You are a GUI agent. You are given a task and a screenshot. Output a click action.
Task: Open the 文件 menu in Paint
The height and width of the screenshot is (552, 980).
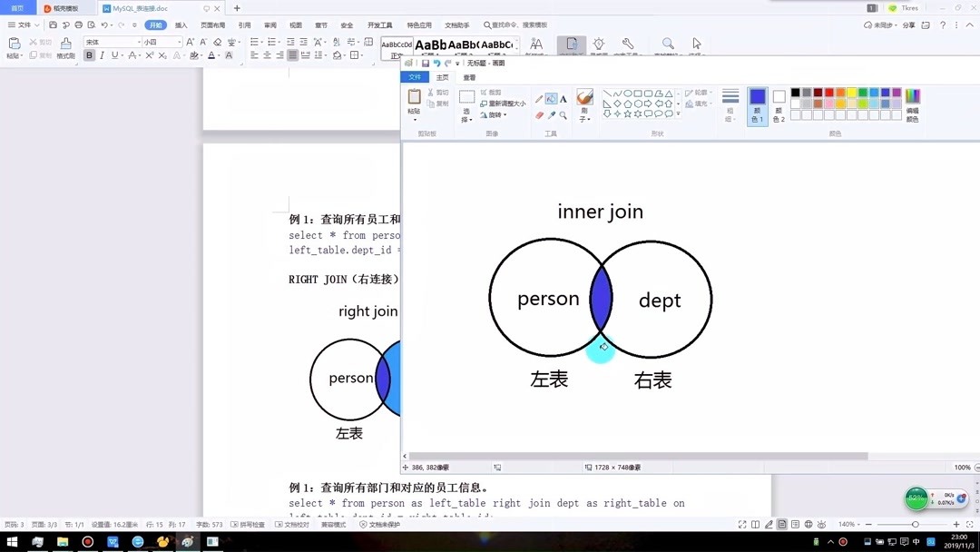point(415,77)
